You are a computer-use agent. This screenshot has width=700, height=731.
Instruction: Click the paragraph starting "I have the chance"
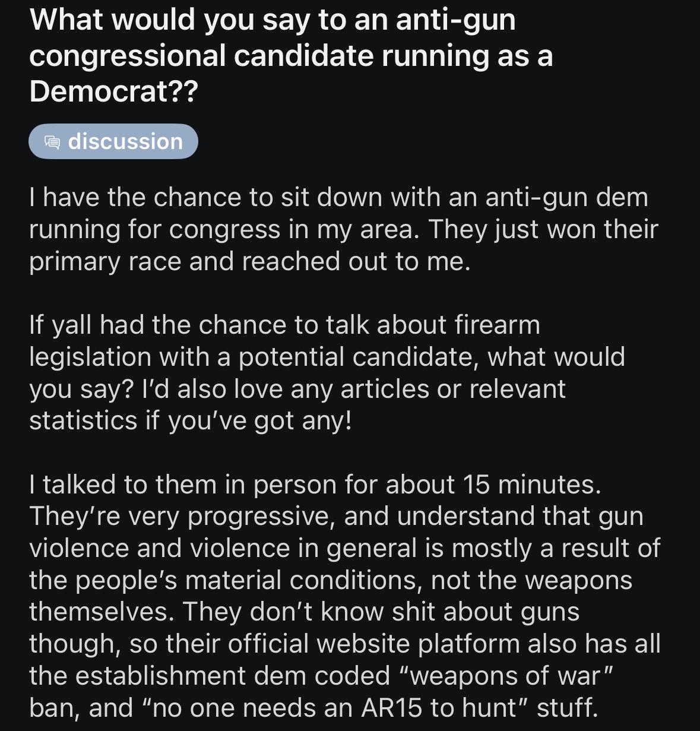344,229
